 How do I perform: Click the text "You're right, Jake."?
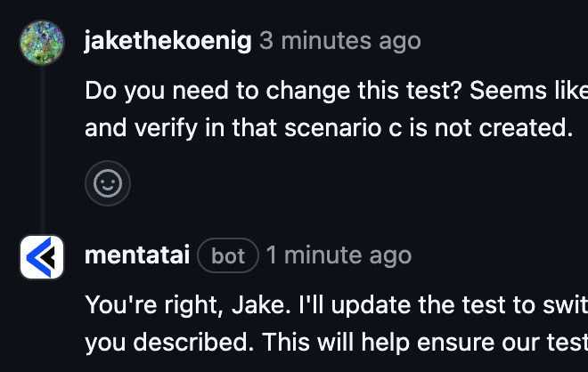[x=188, y=305]
